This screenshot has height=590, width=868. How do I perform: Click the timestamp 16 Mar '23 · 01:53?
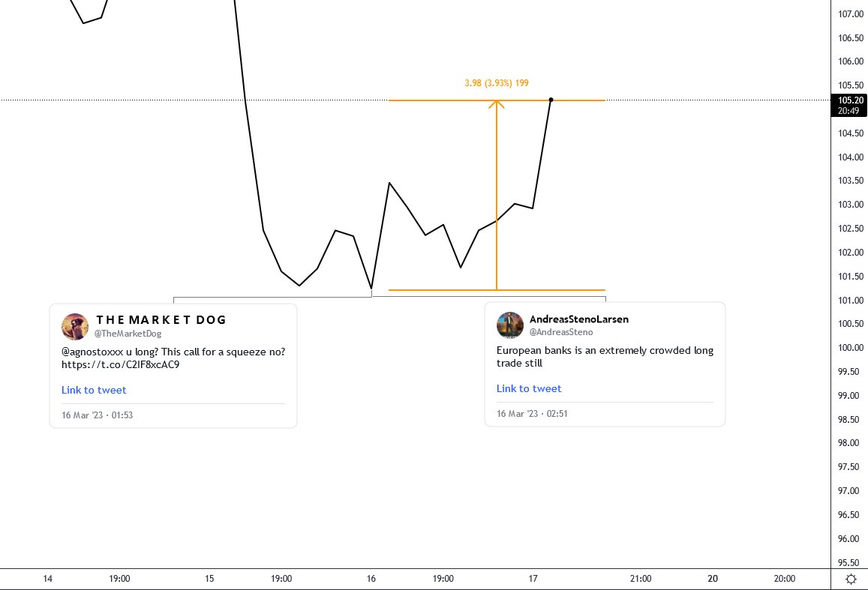(x=97, y=415)
